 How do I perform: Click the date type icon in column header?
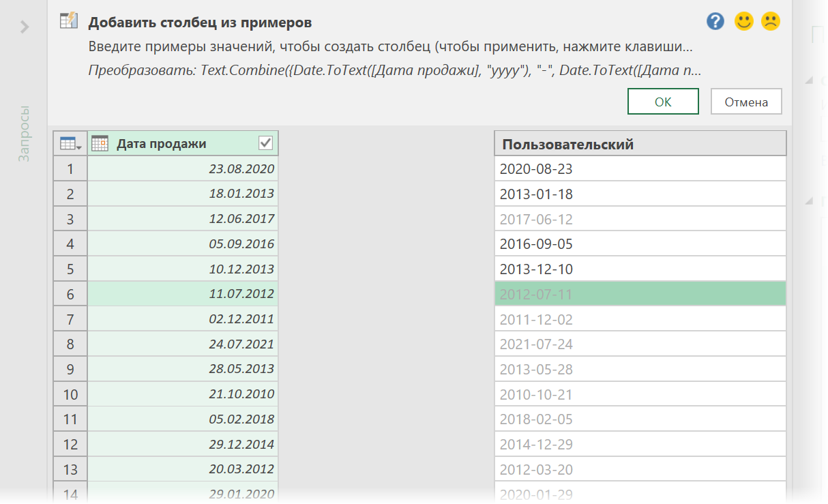click(100, 143)
